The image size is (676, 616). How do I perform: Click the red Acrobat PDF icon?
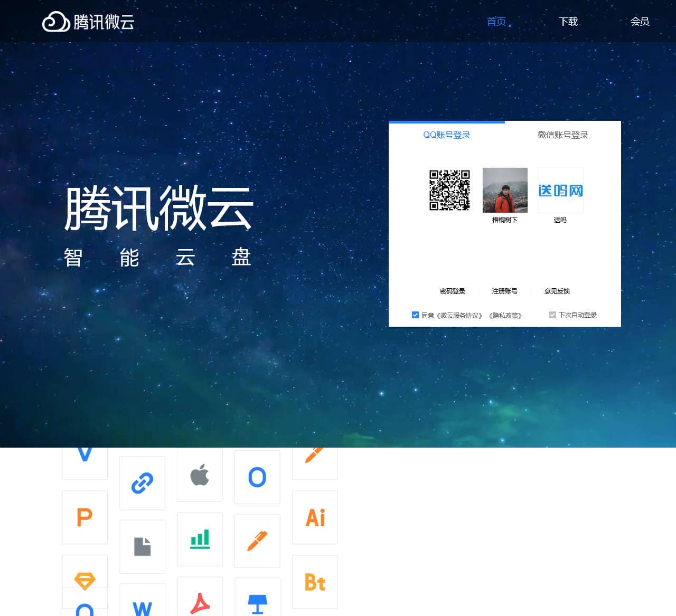pyautogui.click(x=200, y=603)
